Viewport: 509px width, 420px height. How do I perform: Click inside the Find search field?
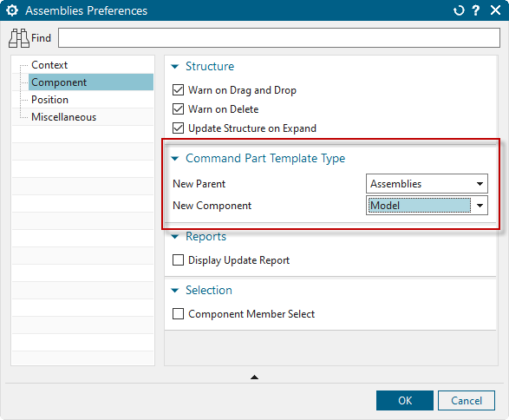279,38
